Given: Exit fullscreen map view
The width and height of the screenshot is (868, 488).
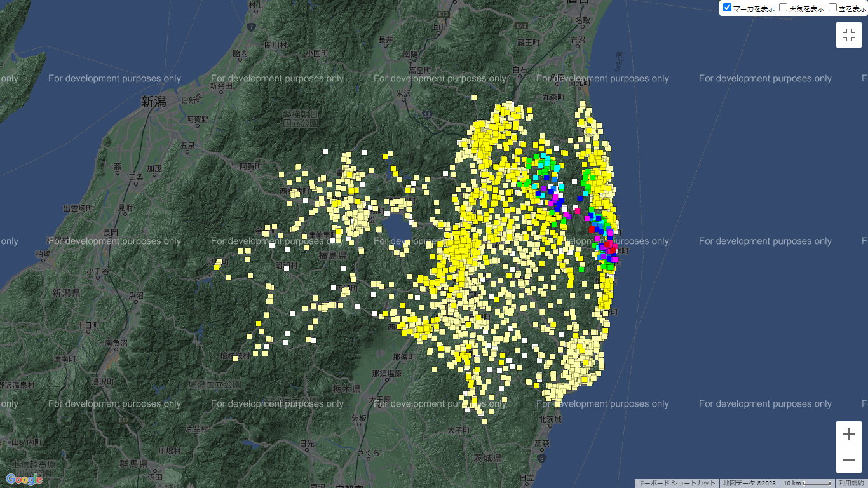Looking at the screenshot, I should (849, 35).
